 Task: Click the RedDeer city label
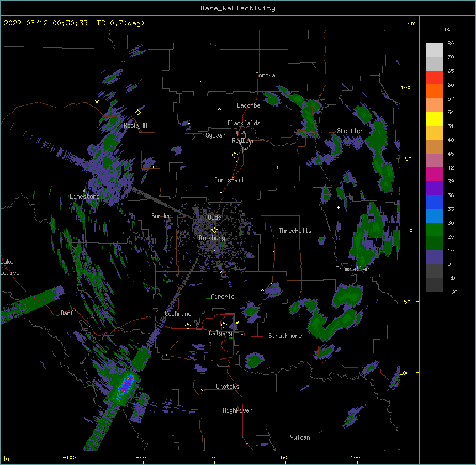[243, 141]
